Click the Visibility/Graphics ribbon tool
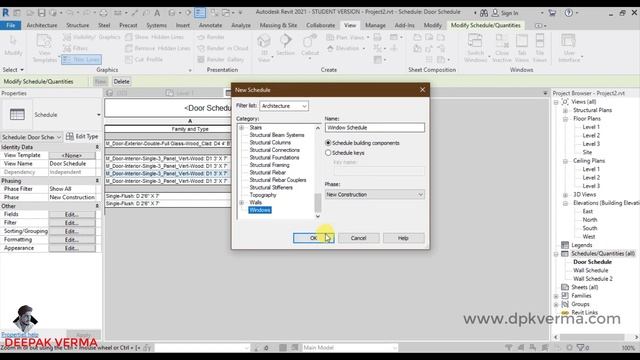The height and width of the screenshot is (360, 640). (x=91, y=37)
